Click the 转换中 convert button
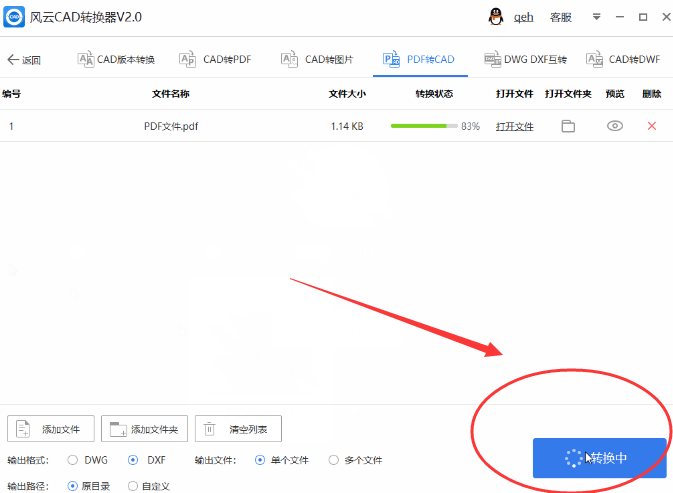This screenshot has height=493, width=673. coord(599,458)
